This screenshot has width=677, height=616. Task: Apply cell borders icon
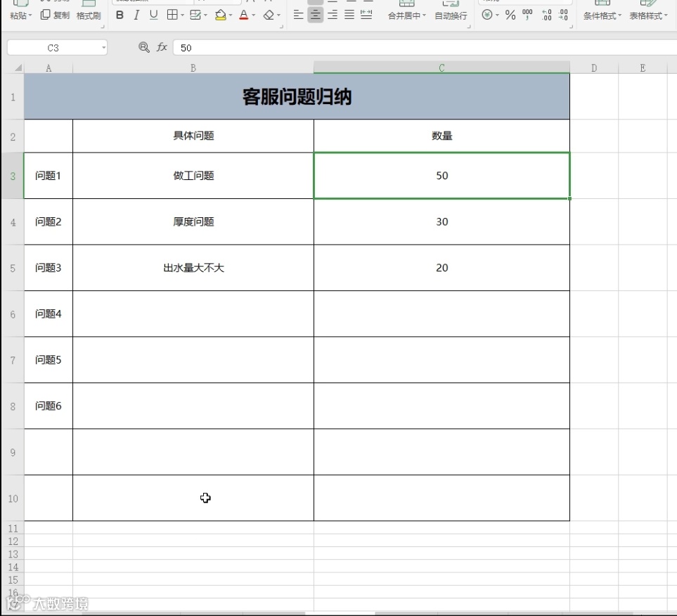(x=172, y=15)
